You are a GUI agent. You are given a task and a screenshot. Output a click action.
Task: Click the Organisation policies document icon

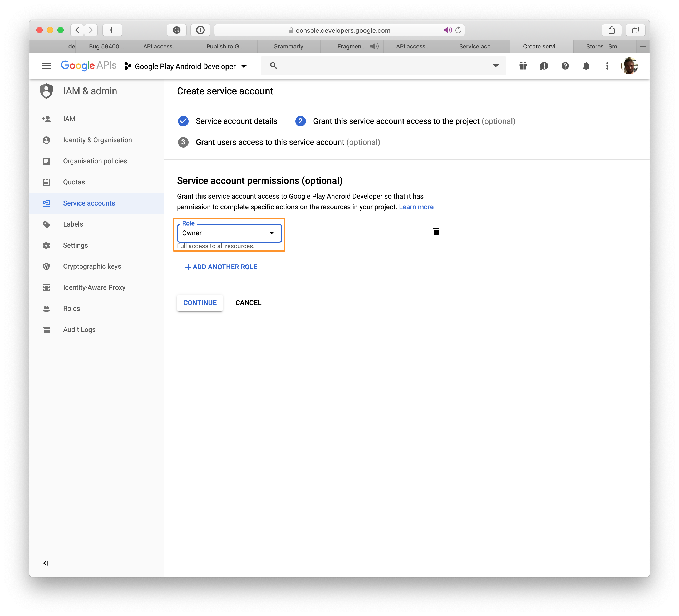pyautogui.click(x=47, y=160)
